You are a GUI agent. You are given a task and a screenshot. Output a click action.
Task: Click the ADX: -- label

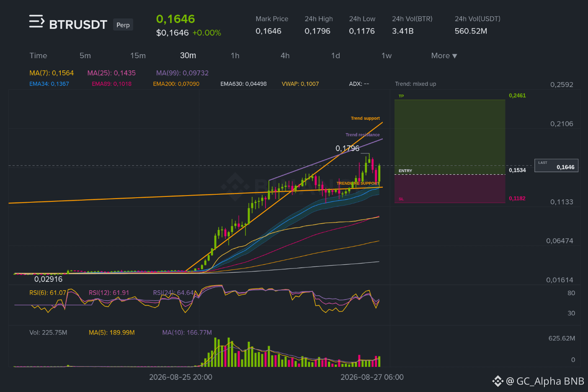click(359, 84)
